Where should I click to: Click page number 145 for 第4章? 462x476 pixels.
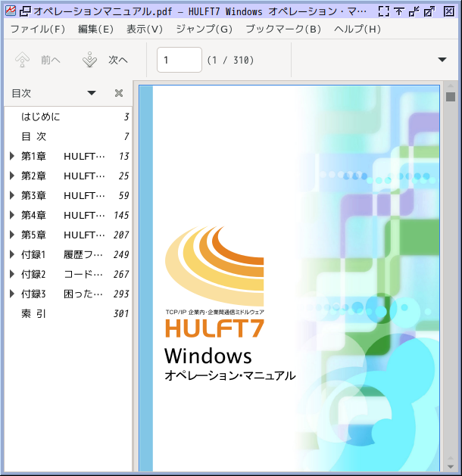coord(121,215)
